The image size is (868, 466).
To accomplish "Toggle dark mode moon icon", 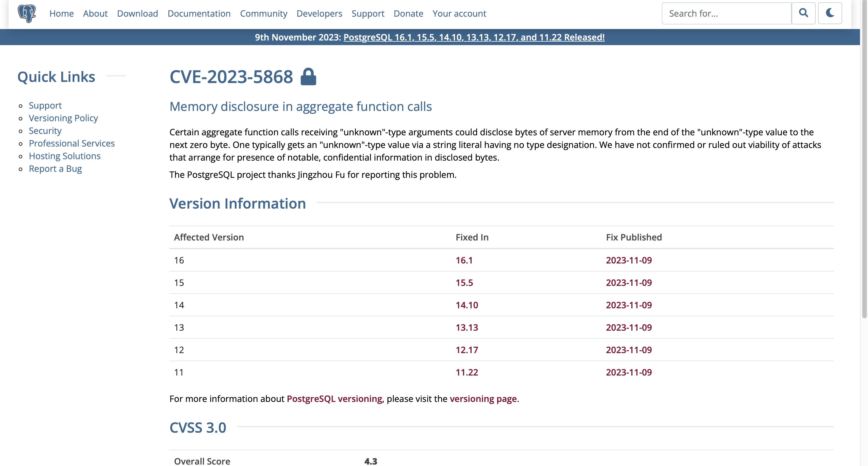I will pos(830,13).
